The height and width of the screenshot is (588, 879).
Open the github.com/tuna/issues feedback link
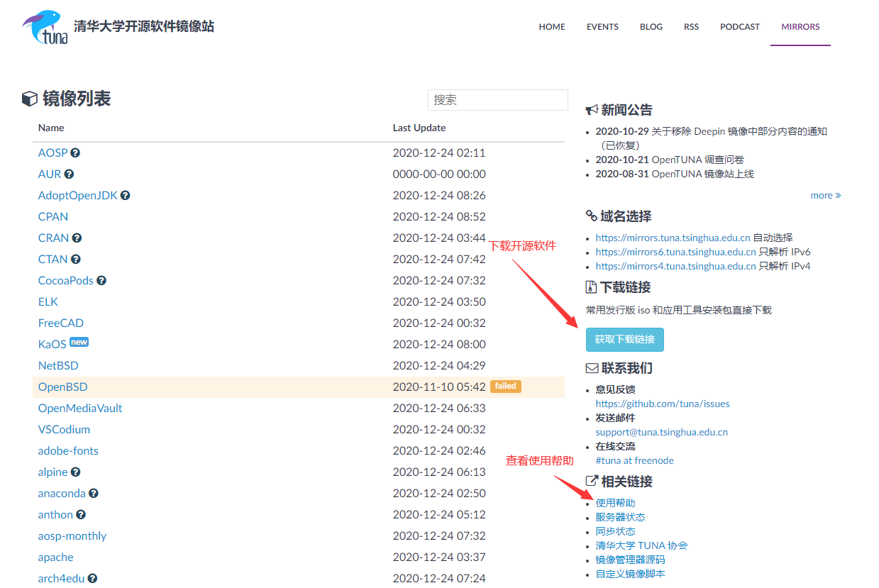click(x=663, y=404)
